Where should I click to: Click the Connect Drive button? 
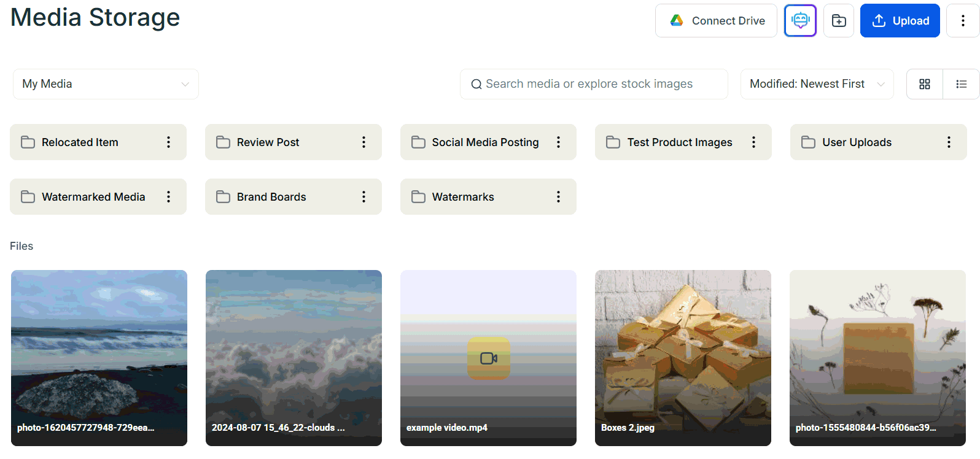716,21
